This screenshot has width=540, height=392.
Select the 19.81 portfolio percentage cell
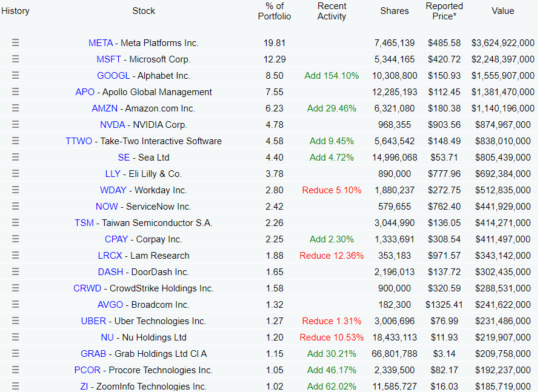click(x=275, y=43)
